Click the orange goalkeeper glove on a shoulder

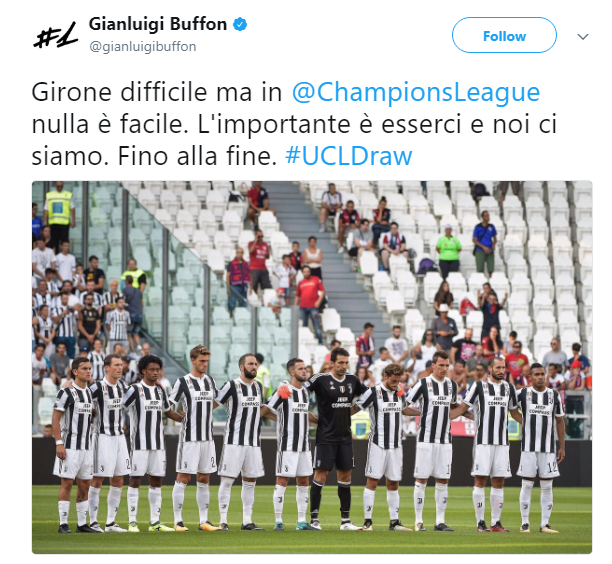pos(285,391)
